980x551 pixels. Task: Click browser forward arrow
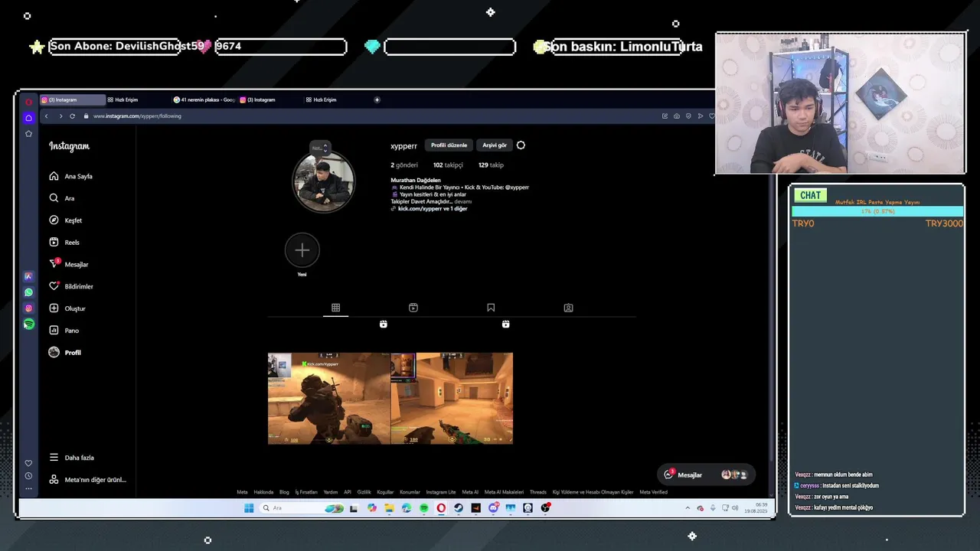(60, 116)
